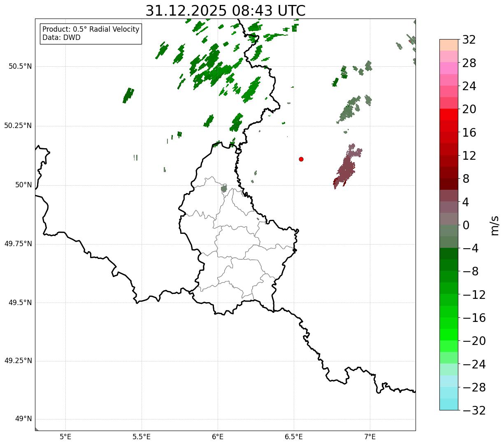Image resolution: width=504 pixels, height=445 pixels.
Task: Click the 49.75°N latitude label
Action: pyautogui.click(x=18, y=244)
